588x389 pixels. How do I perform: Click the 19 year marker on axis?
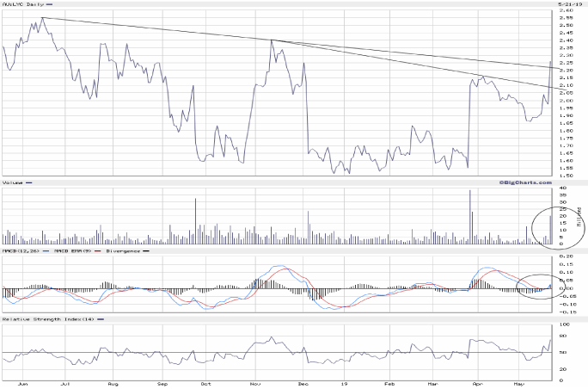click(x=344, y=383)
